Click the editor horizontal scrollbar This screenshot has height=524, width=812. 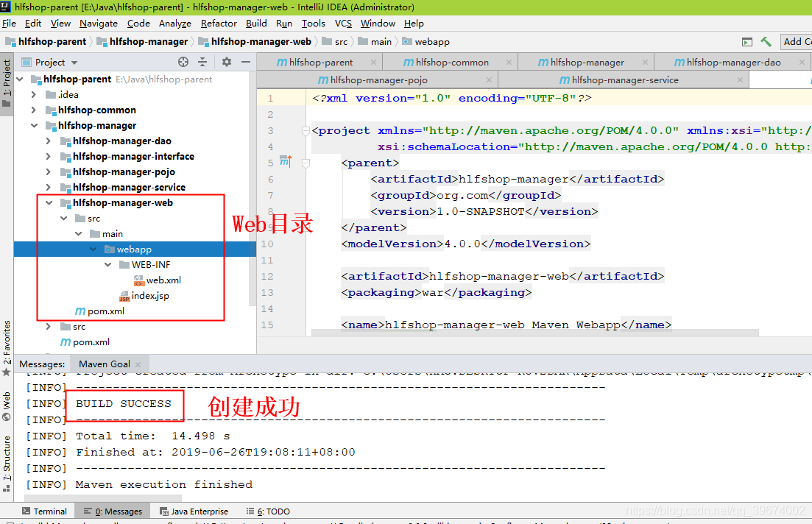(534, 333)
